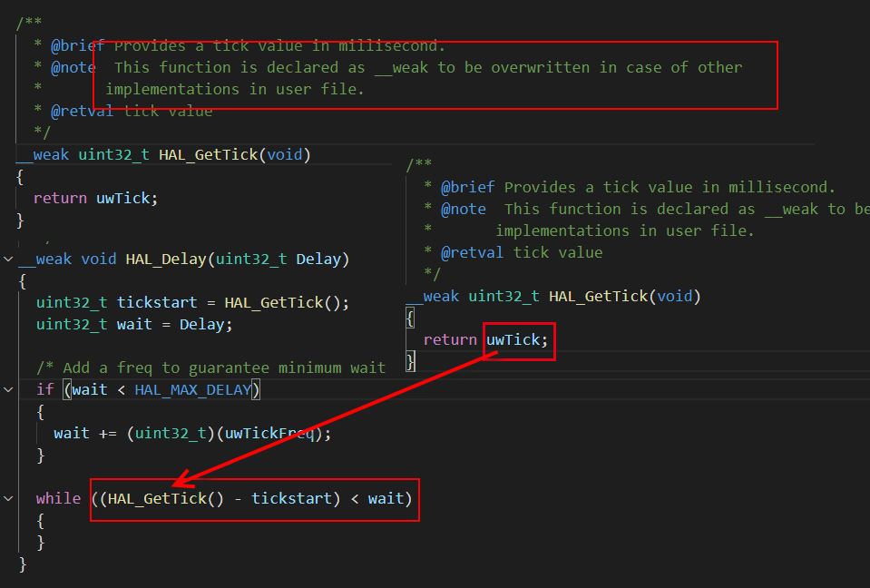
Task: Click 'HAL_GetTick()' call in tickstart assignment
Action: (x=282, y=302)
